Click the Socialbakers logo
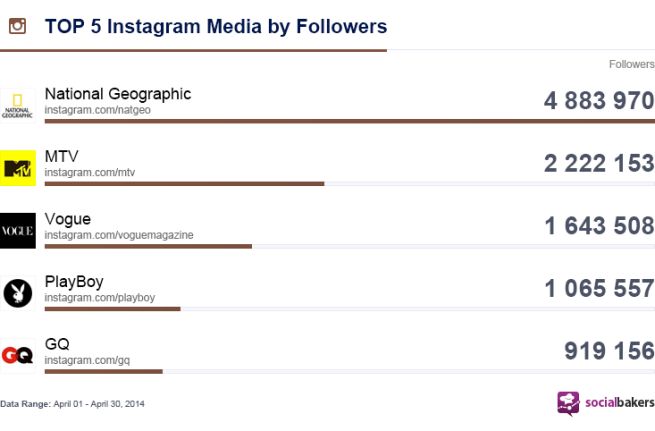 pyautogui.click(x=603, y=403)
